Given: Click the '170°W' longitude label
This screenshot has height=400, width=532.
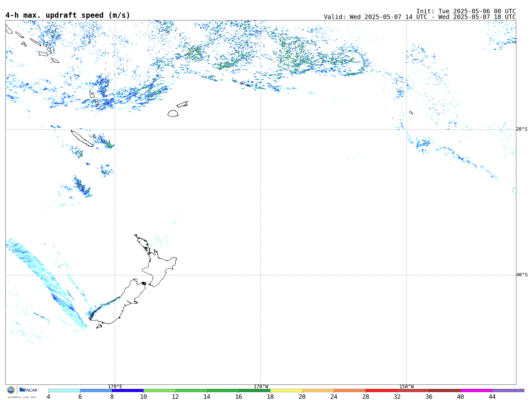Looking at the screenshot, I should [x=261, y=387].
